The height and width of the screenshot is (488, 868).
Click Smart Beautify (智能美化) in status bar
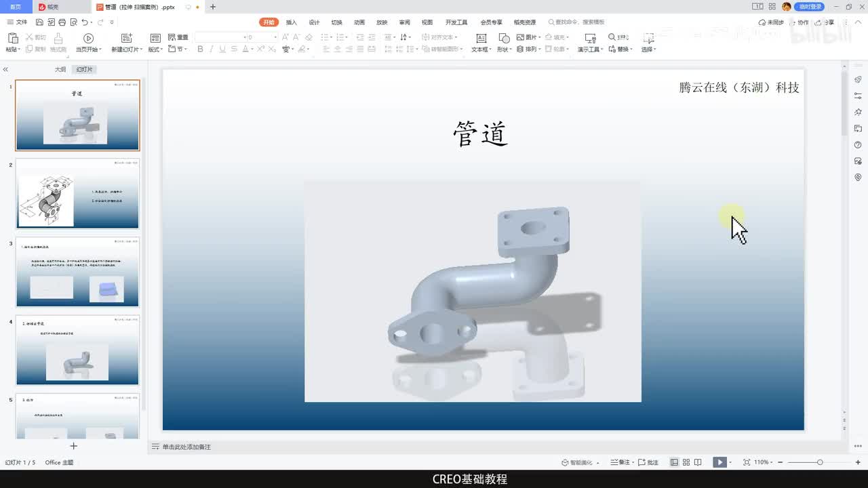coord(580,462)
